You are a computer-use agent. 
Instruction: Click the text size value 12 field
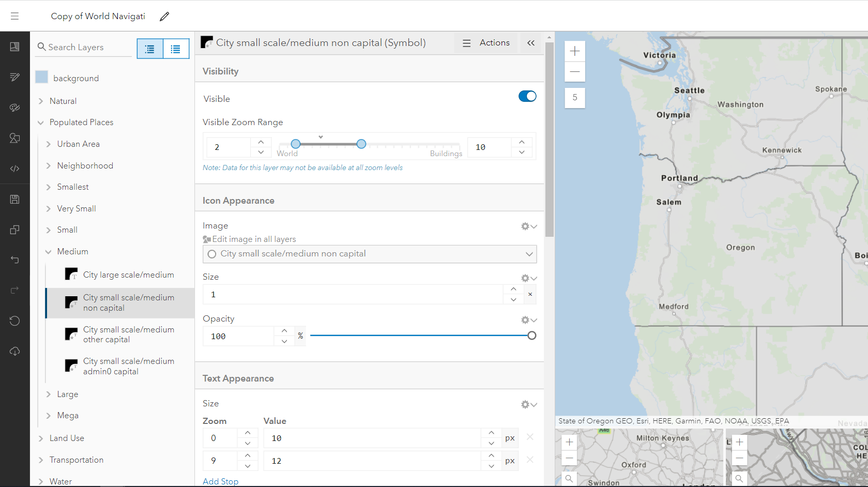[x=372, y=461]
